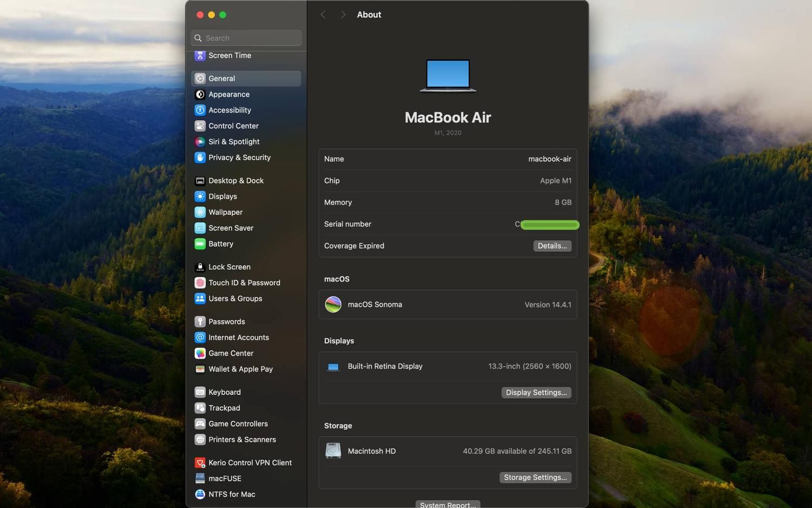
Task: Open Control Center icon
Action: pyautogui.click(x=200, y=126)
